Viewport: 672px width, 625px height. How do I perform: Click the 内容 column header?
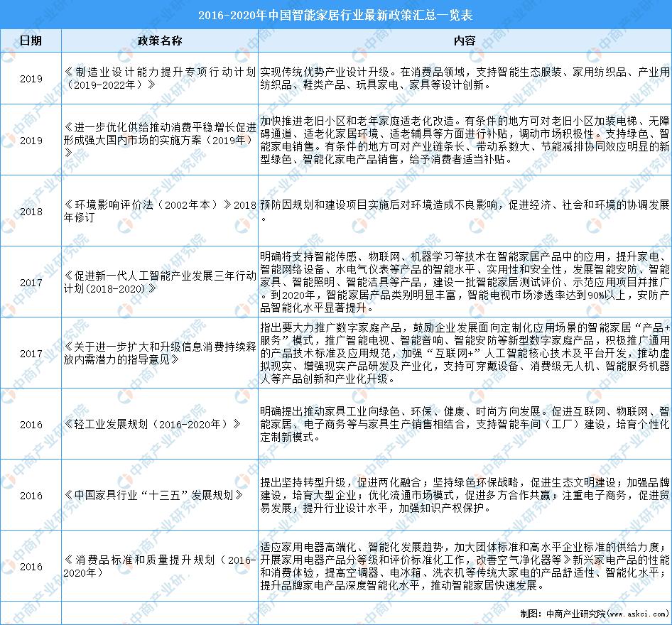click(465, 40)
